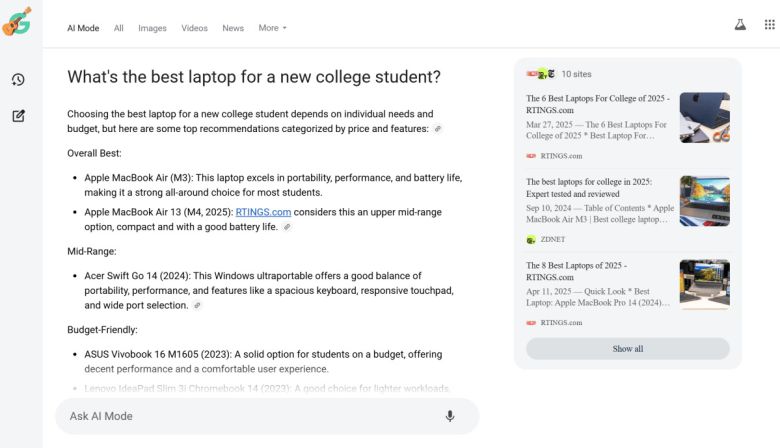Start a new search with compose icon
This screenshot has height=448, width=780.
(x=18, y=116)
